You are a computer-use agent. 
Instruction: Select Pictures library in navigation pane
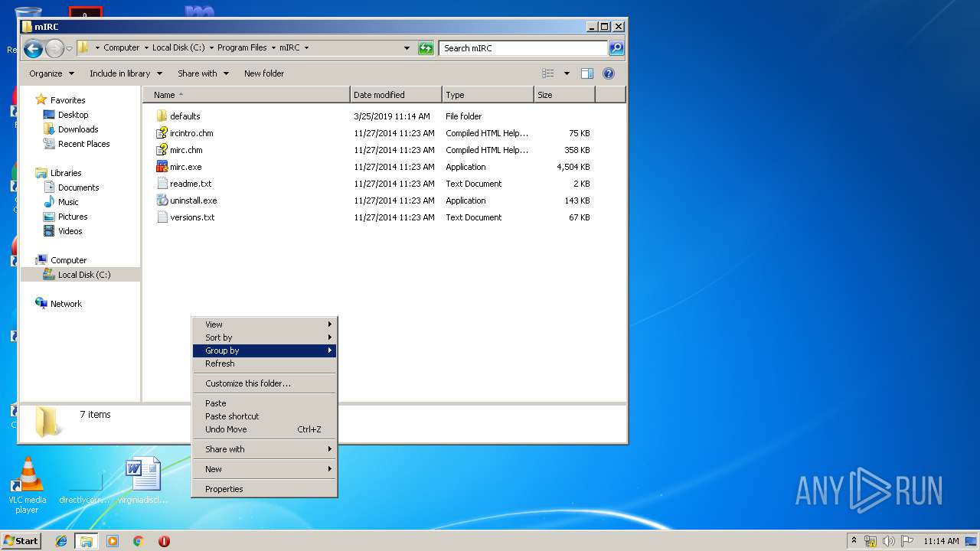[x=73, y=217]
